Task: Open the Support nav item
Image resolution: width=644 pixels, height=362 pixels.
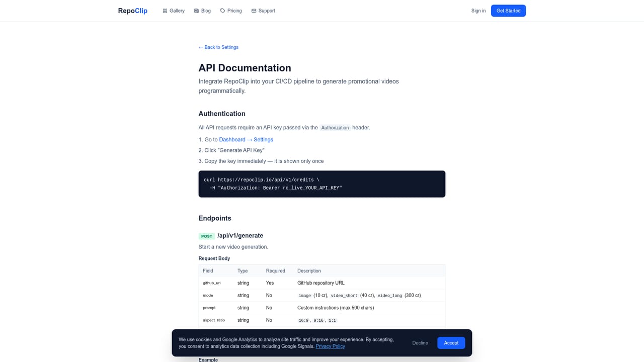Action: tap(263, 11)
